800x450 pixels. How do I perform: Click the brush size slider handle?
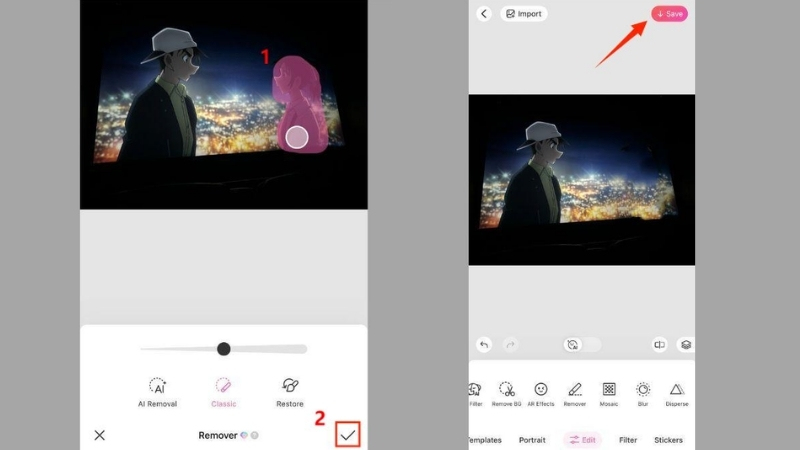coord(224,348)
